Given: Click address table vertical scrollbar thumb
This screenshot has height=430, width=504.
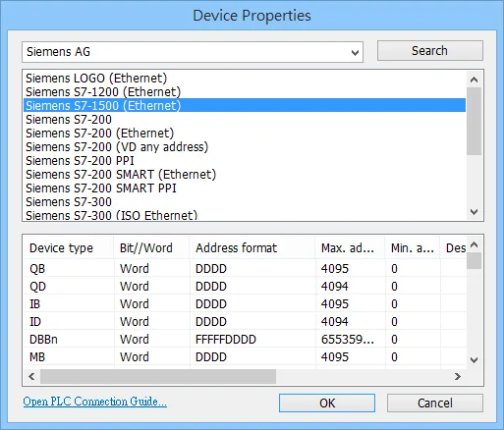Looking at the screenshot, I should [474, 260].
